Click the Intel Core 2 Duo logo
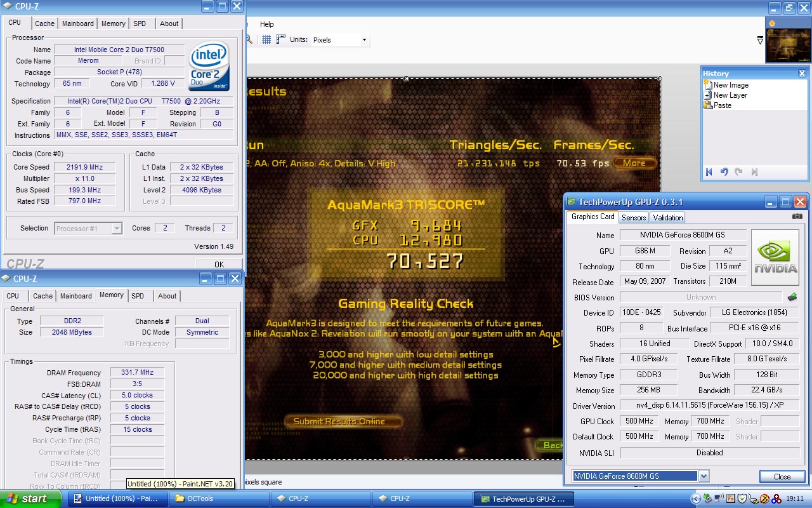Image resolution: width=812 pixels, height=508 pixels. [x=209, y=67]
